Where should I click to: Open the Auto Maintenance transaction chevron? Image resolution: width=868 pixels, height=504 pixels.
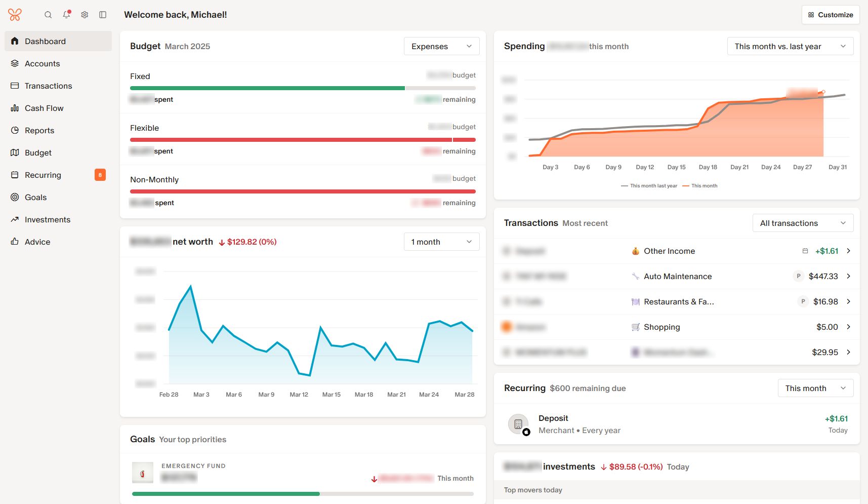click(x=849, y=276)
